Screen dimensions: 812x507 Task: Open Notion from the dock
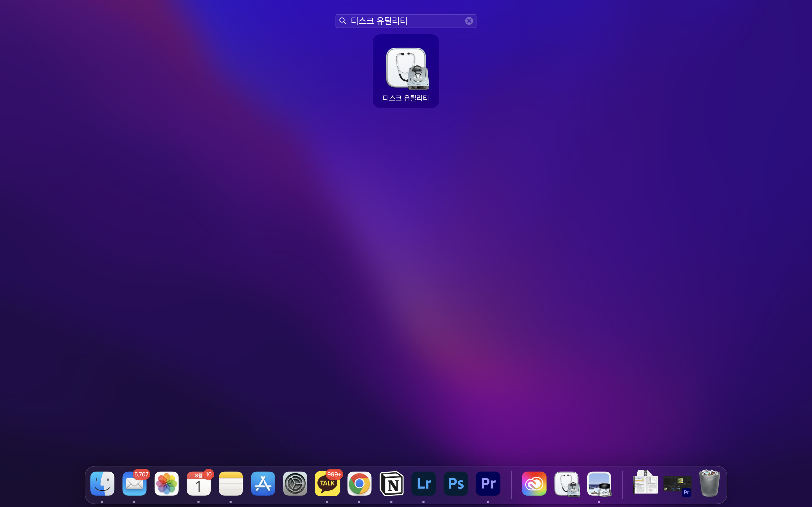(391, 484)
